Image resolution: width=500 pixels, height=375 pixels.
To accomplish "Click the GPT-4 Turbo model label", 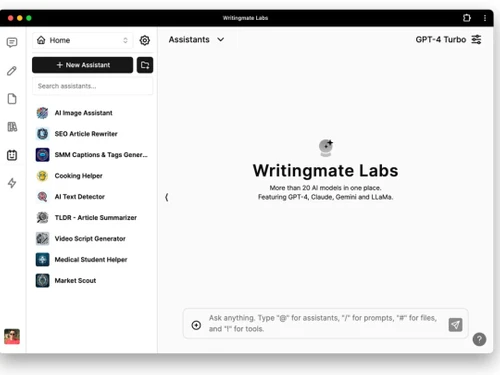I will pyautogui.click(x=441, y=39).
